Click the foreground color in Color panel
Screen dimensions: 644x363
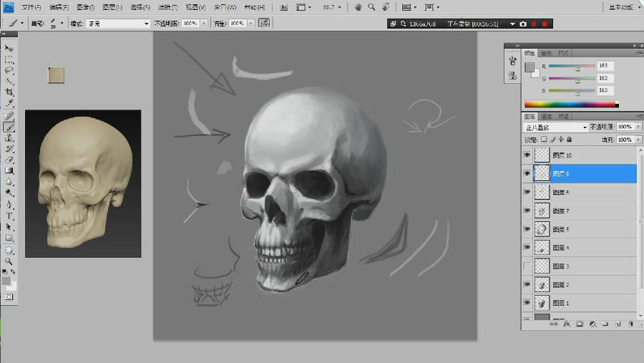(x=530, y=67)
